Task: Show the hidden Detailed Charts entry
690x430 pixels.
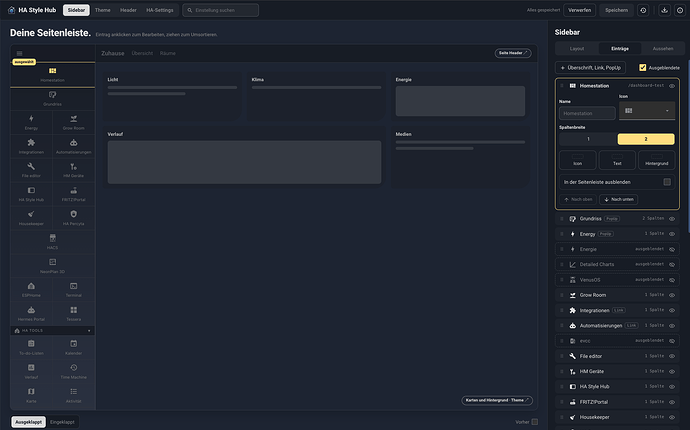Action: point(672,265)
